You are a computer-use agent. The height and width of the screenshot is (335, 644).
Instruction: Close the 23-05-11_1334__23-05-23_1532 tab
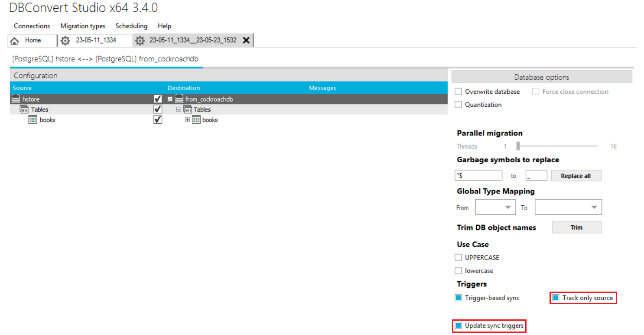click(x=246, y=40)
